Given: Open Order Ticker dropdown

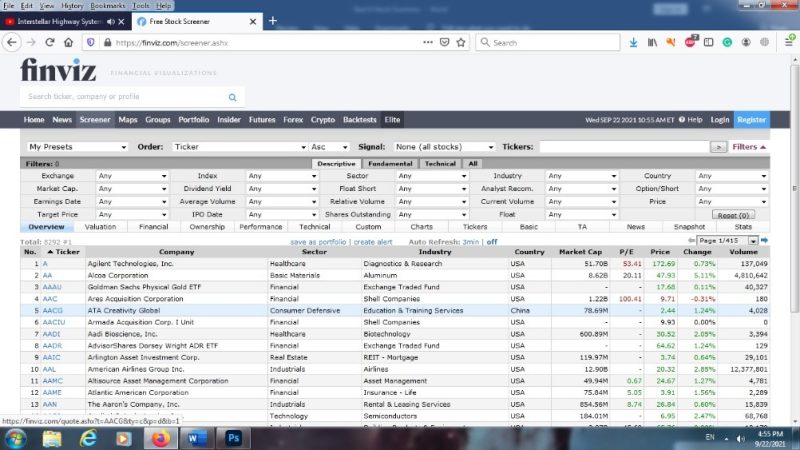Looking at the screenshot, I should pos(239,147).
